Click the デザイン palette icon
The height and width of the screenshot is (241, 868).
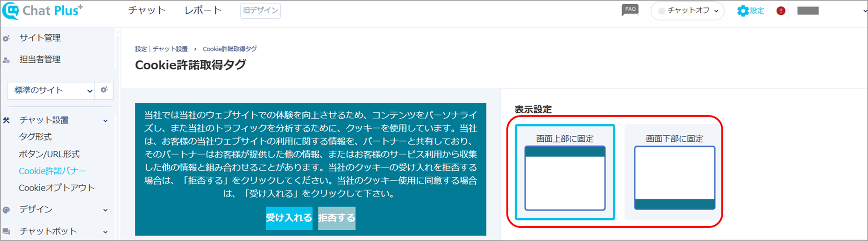(6, 210)
